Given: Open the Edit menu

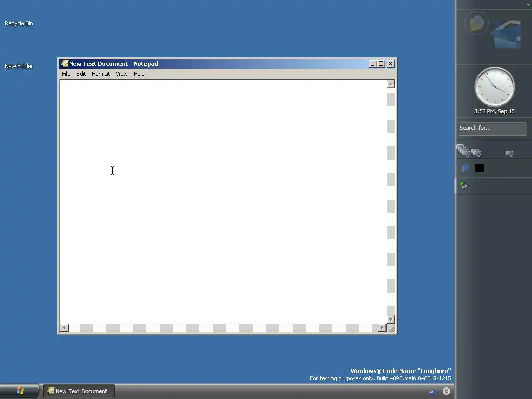Looking at the screenshot, I should click(81, 74).
